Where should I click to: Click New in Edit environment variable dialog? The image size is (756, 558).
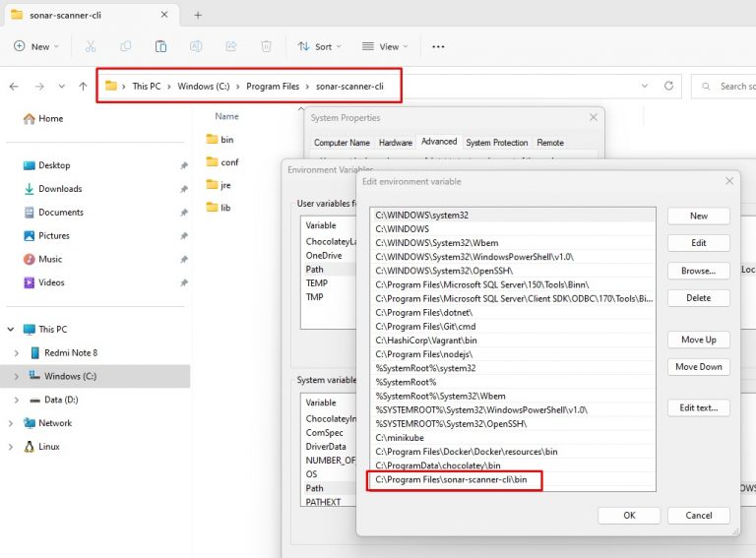coord(699,216)
